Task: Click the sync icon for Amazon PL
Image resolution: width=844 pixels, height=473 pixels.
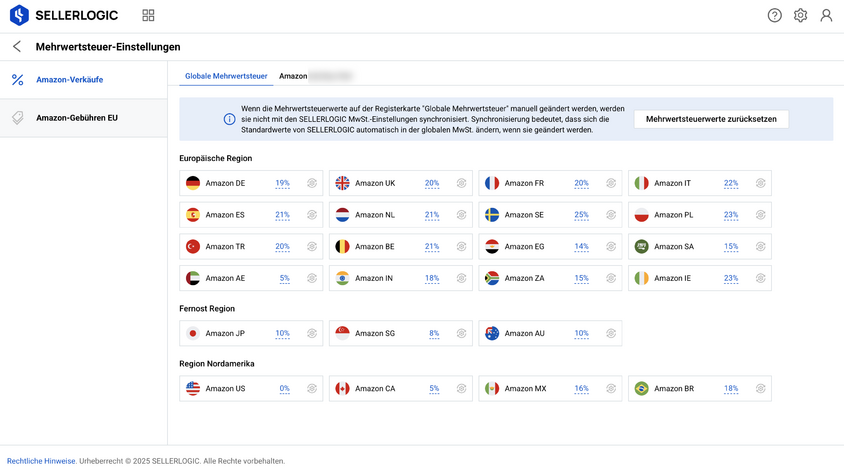Action: pyautogui.click(x=761, y=215)
